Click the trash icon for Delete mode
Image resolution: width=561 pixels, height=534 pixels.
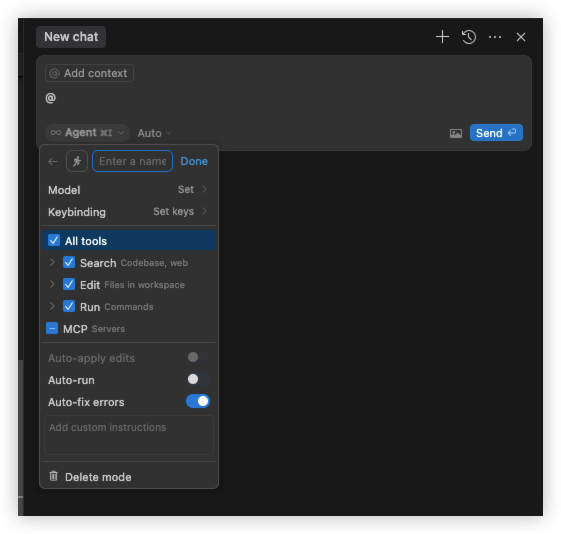coord(54,476)
